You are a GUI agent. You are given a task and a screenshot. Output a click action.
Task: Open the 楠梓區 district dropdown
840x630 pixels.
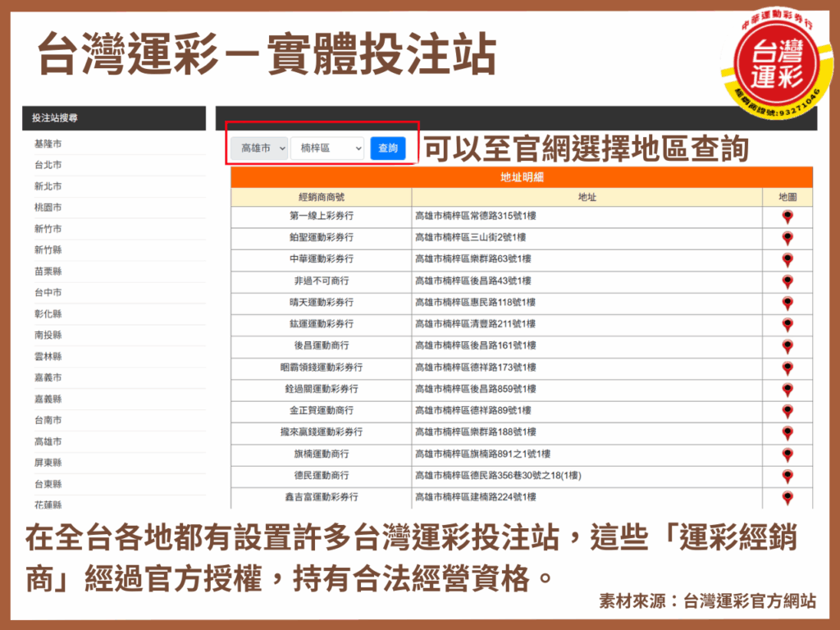click(327, 148)
